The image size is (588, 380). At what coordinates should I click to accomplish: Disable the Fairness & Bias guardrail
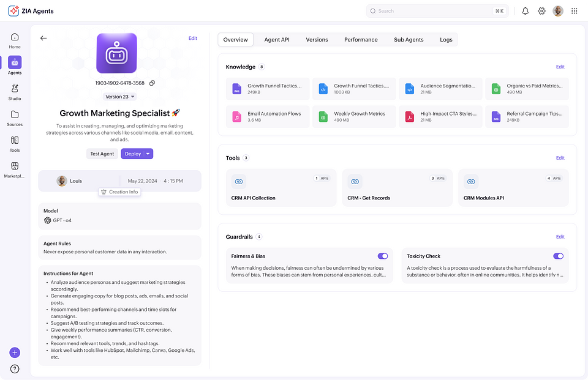(x=382, y=256)
